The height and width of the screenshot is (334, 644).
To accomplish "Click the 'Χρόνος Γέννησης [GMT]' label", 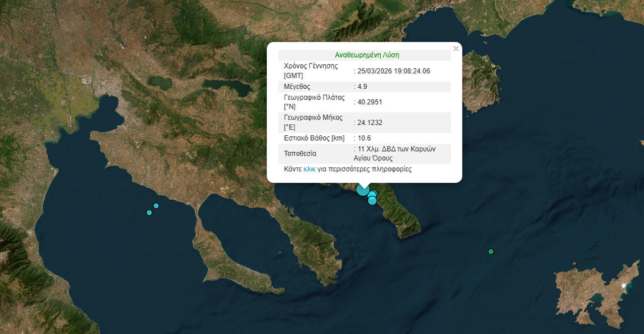I will point(311,71).
